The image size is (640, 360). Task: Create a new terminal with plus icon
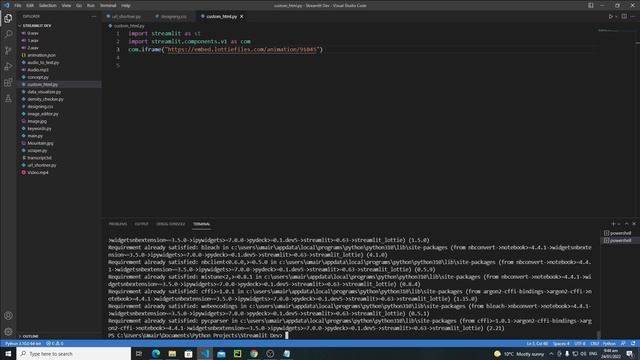coord(613,224)
